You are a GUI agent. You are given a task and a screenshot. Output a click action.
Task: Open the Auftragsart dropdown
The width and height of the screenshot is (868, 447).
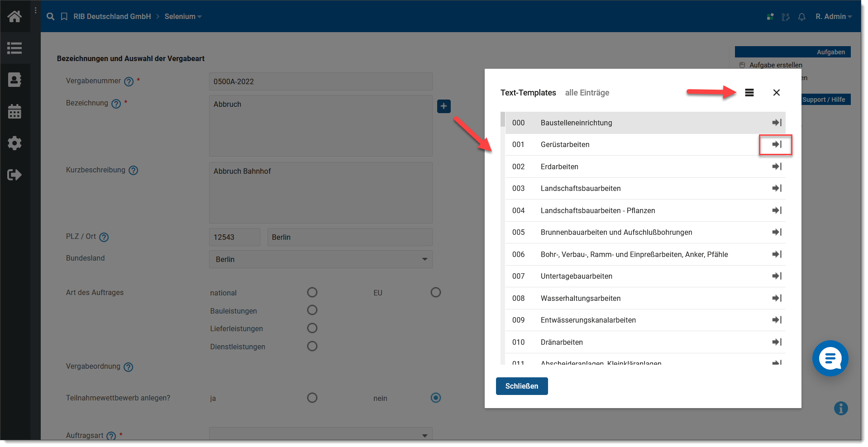click(x=320, y=434)
